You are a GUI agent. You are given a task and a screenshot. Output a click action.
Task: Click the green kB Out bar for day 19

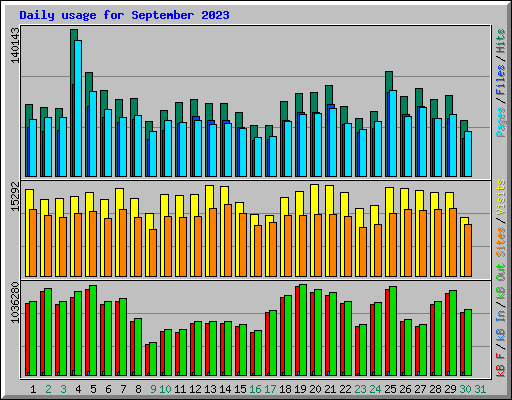303,330
